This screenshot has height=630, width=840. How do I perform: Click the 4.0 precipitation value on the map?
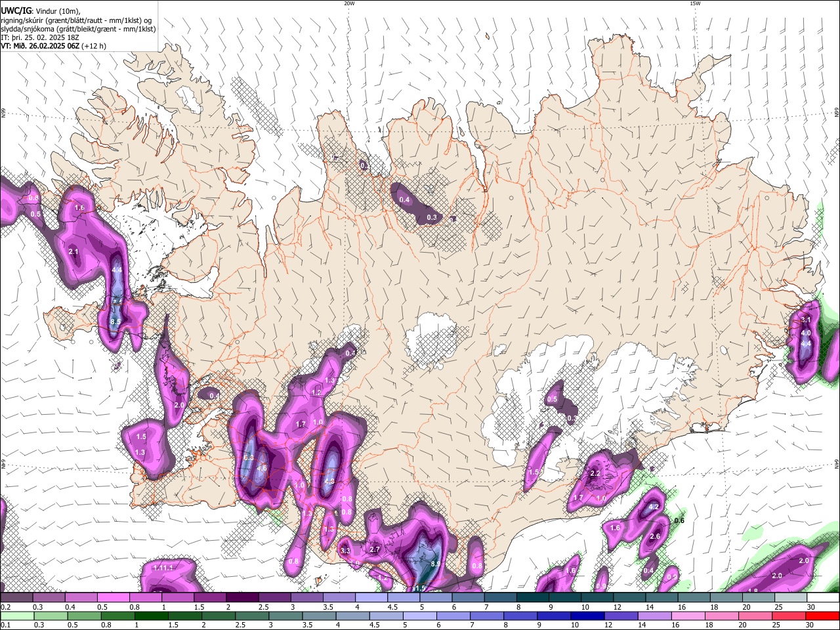(806, 333)
